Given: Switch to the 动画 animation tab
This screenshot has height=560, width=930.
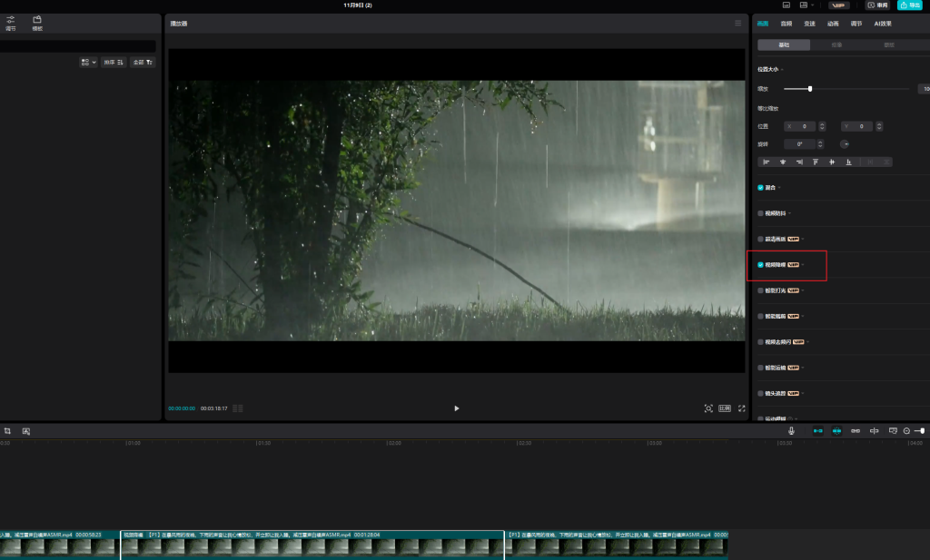Looking at the screenshot, I should point(833,24).
